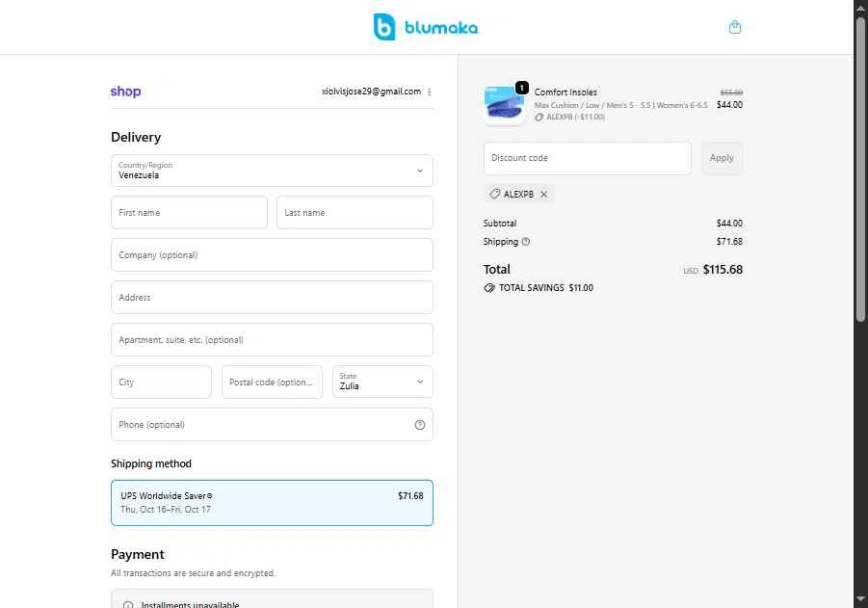
Task: Open the shopping bag cart icon
Action: 735,27
